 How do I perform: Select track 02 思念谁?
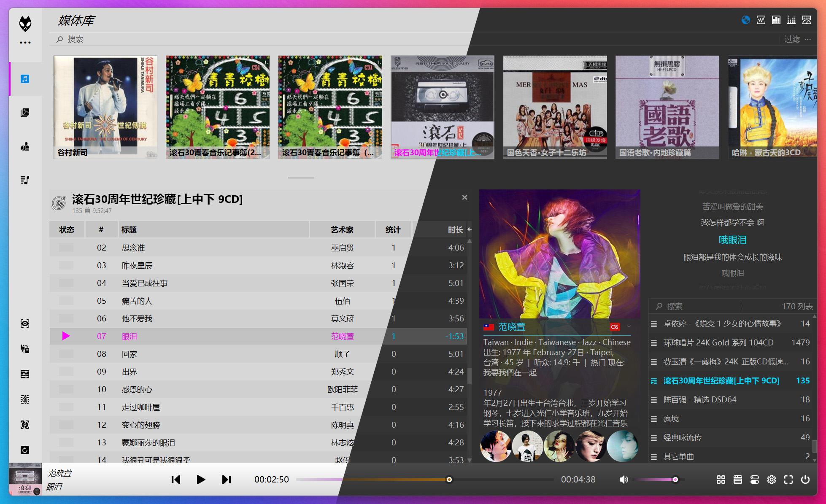[x=258, y=248]
